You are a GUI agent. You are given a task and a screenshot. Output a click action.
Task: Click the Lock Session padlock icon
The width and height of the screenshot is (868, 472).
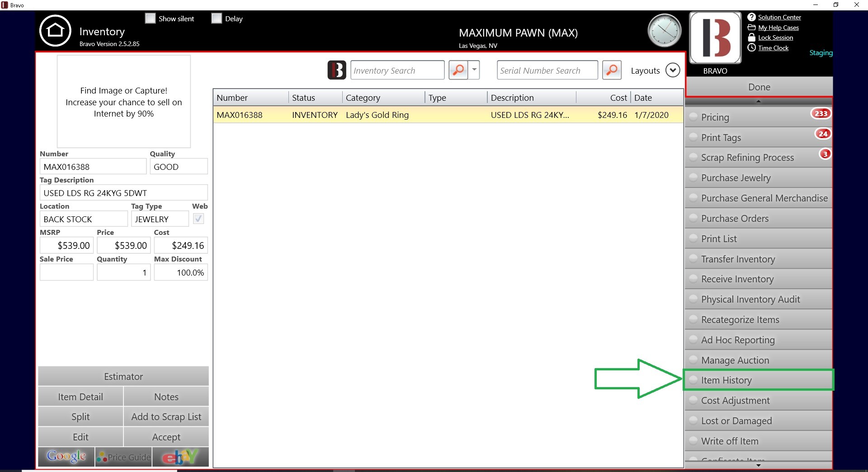(751, 37)
